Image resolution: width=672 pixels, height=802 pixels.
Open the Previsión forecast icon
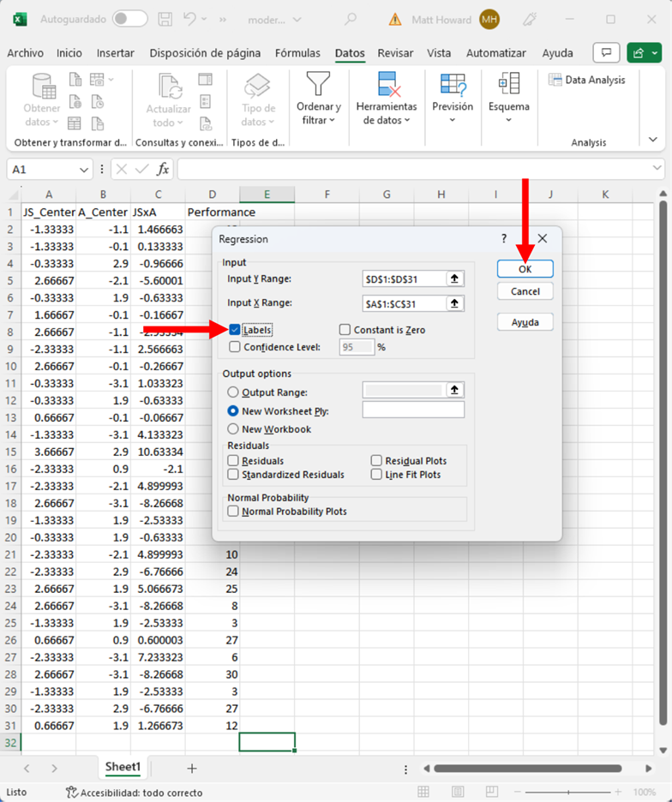452,84
